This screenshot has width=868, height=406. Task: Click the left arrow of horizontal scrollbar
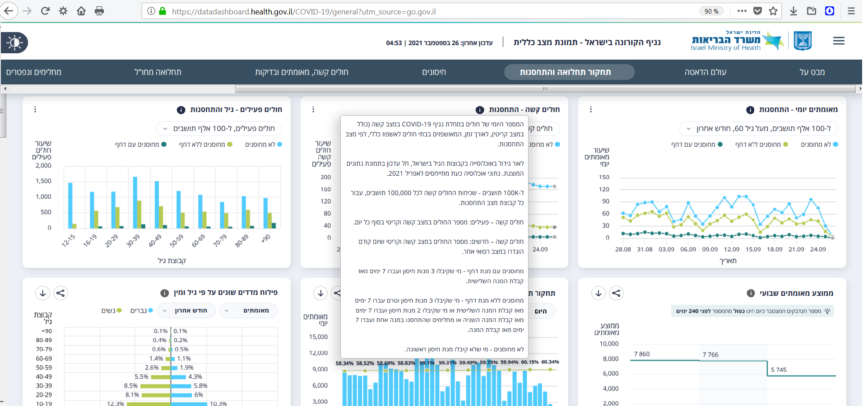click(5, 89)
